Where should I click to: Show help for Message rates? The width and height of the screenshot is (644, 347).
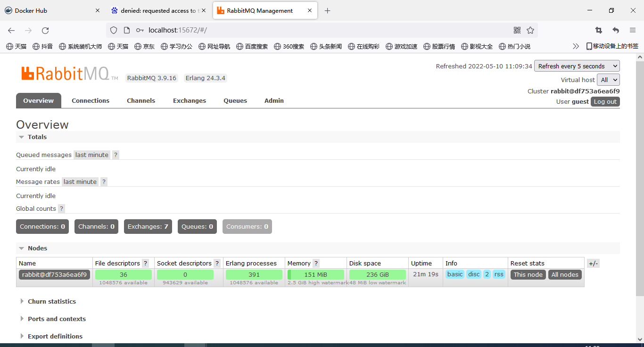[x=104, y=182]
